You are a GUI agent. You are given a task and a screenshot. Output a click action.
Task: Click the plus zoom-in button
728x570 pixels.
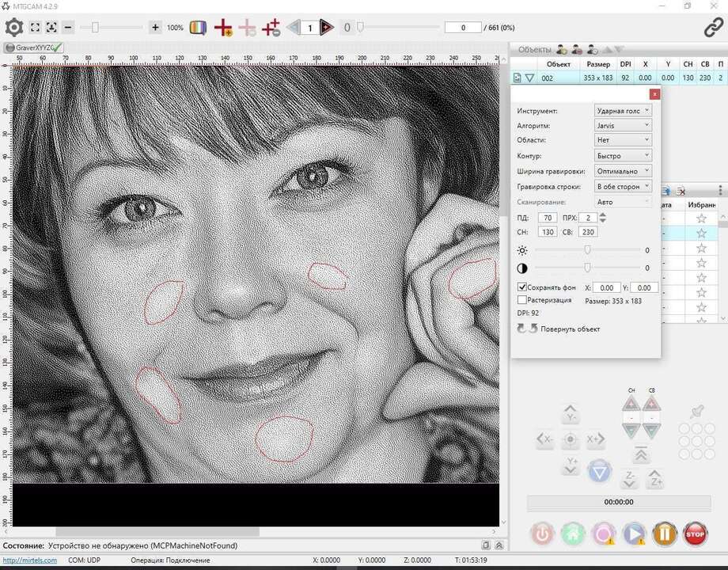[155, 28]
